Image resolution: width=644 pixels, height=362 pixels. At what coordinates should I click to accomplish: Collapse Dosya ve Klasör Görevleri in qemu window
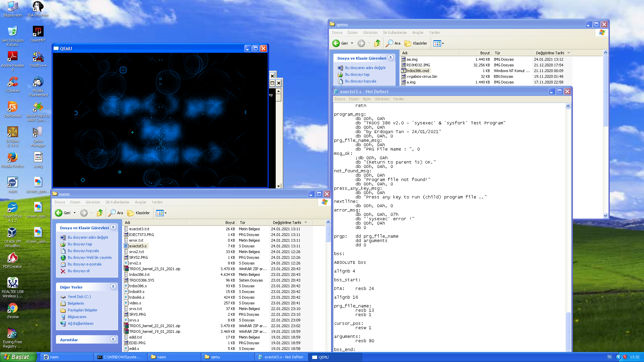tap(390, 58)
